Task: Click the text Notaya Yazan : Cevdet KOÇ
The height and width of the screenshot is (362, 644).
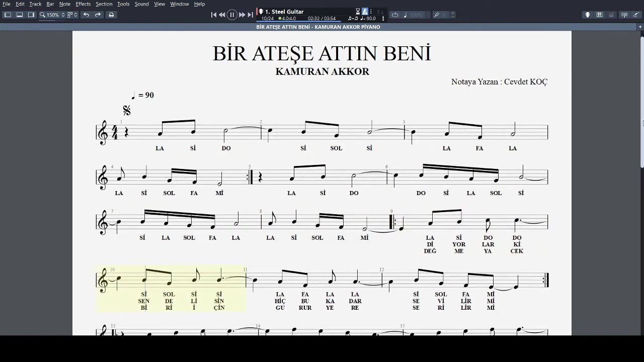Action: click(x=499, y=81)
